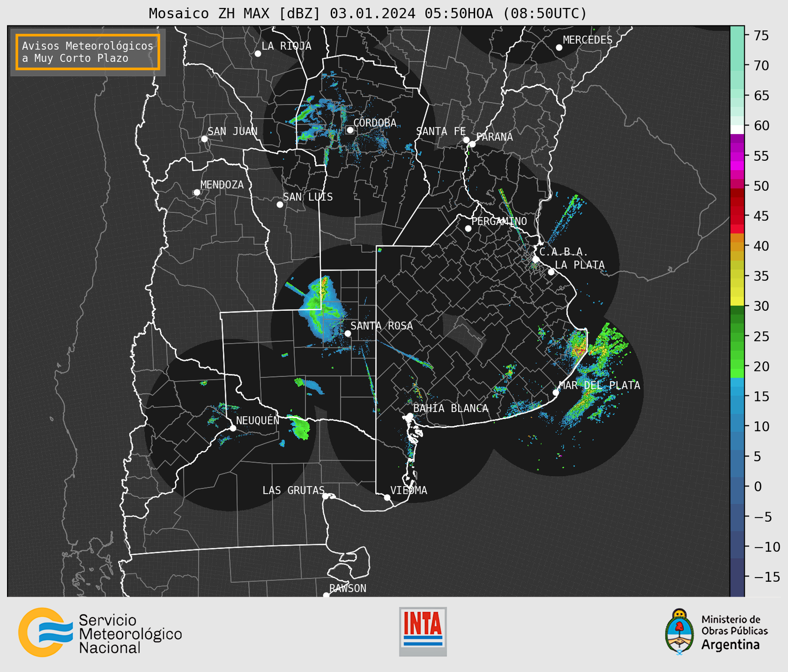Click the Córdoba city marker dot

pos(350,130)
